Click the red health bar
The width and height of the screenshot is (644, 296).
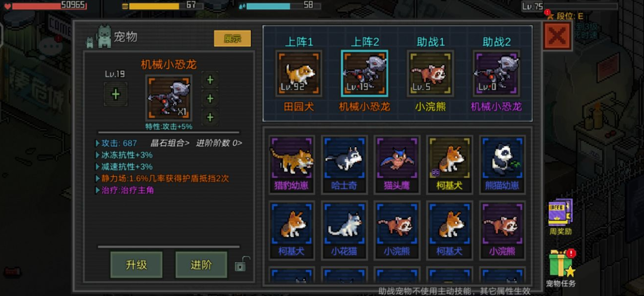49,6
